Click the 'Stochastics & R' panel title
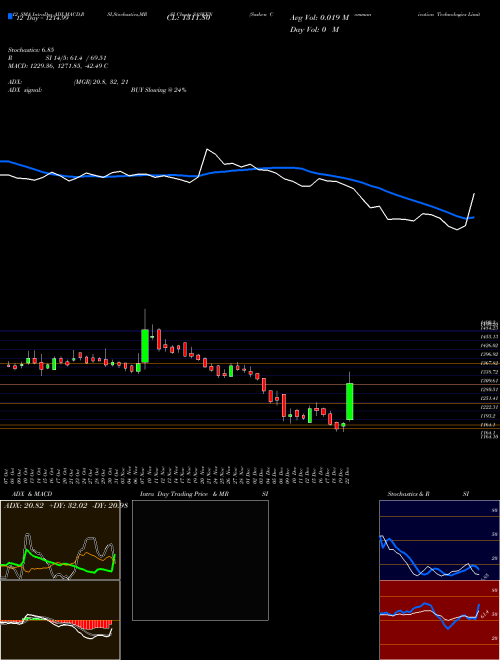The image size is (500, 660). pyautogui.click(x=409, y=494)
